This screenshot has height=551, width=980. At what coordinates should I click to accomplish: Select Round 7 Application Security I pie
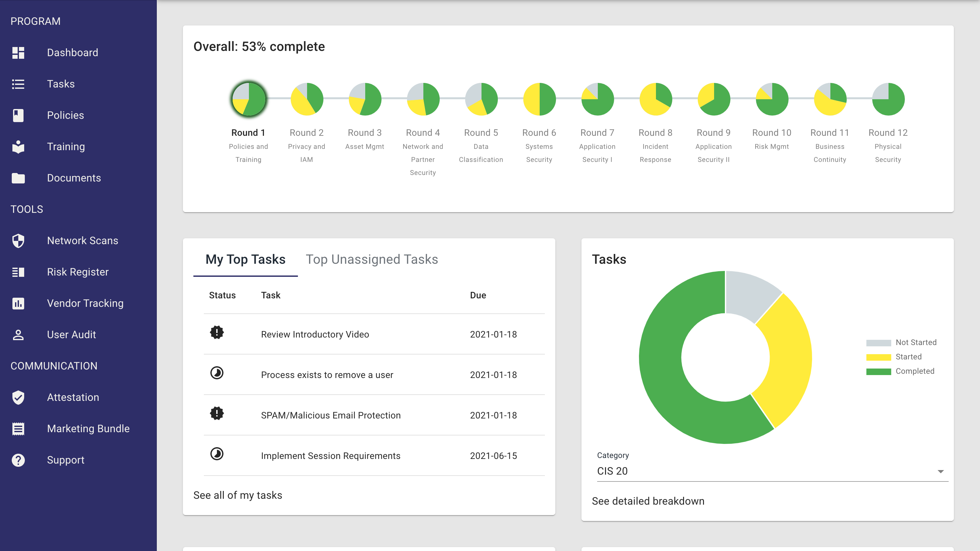pos(598,99)
